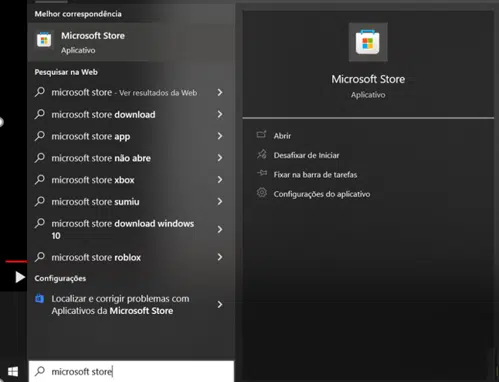Expand 'microsoft store roblox' chevron

220,257
